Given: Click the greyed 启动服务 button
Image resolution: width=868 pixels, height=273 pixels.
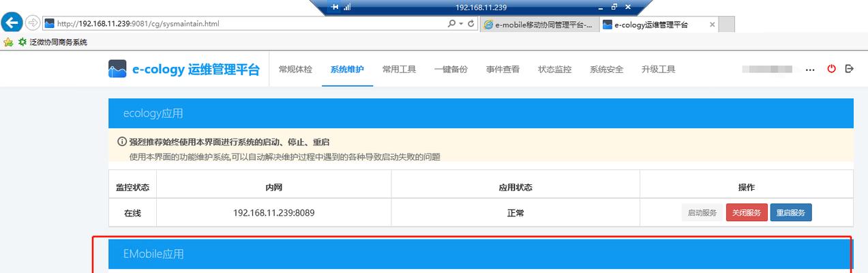Looking at the screenshot, I should (x=702, y=213).
